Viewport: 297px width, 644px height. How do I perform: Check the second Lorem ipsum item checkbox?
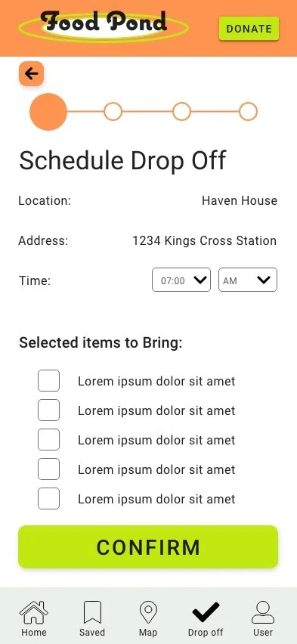point(48,410)
